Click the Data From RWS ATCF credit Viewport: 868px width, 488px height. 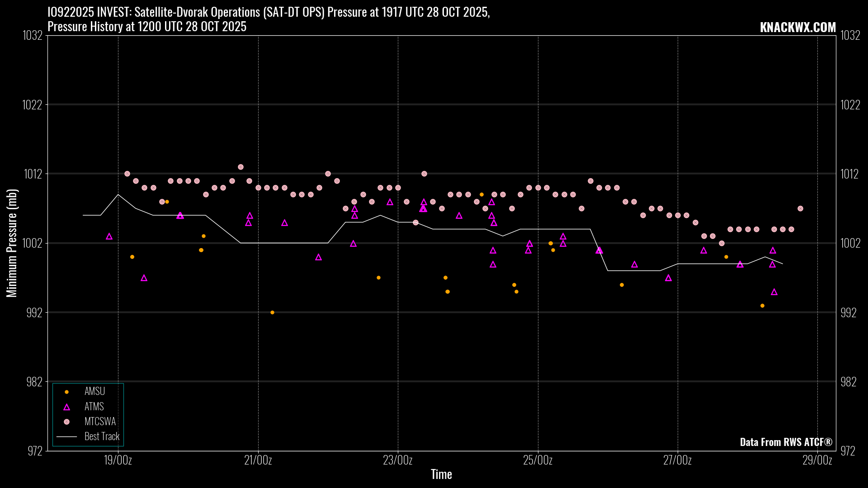coord(786,442)
